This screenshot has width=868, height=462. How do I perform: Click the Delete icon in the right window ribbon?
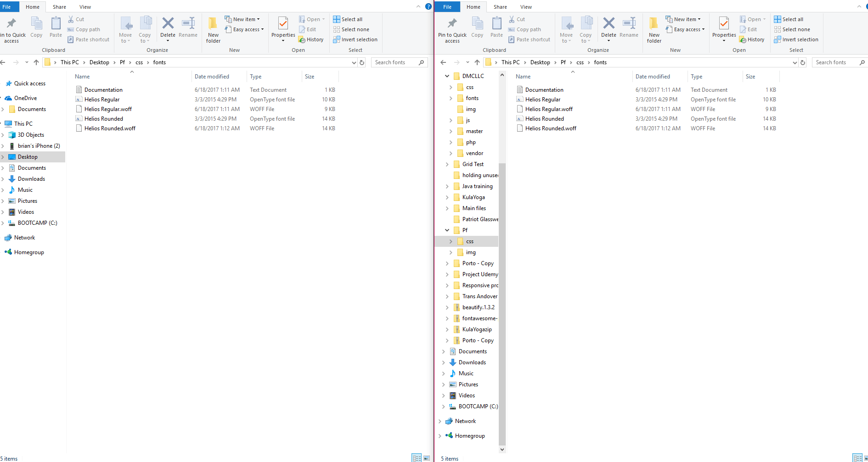tap(609, 23)
